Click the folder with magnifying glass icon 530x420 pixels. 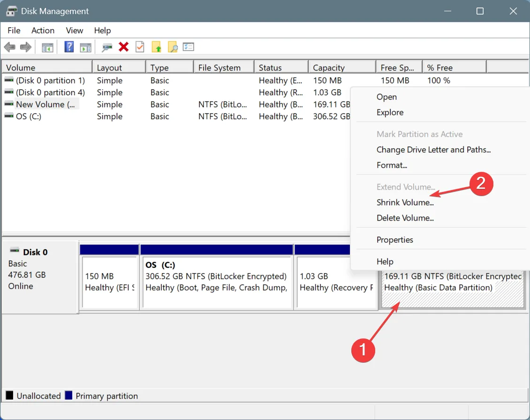(x=173, y=47)
